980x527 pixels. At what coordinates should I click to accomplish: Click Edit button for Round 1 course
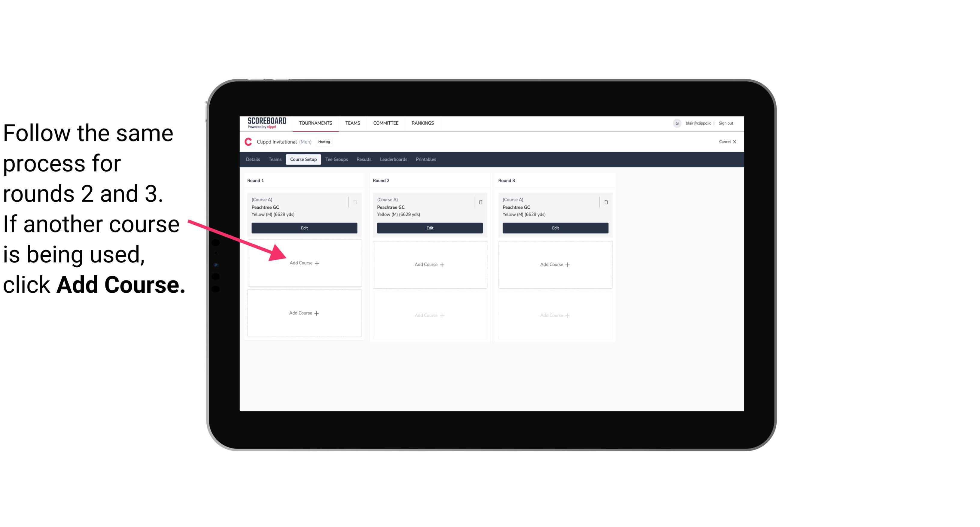pos(304,228)
